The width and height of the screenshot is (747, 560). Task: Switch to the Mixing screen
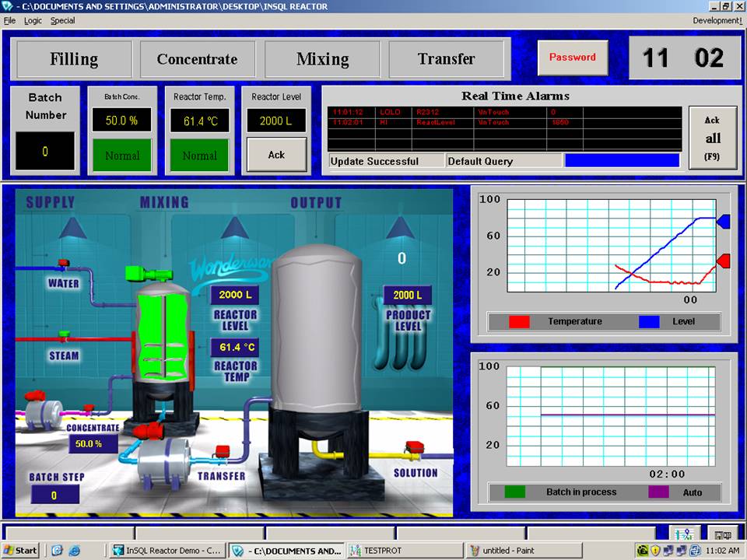click(x=321, y=59)
